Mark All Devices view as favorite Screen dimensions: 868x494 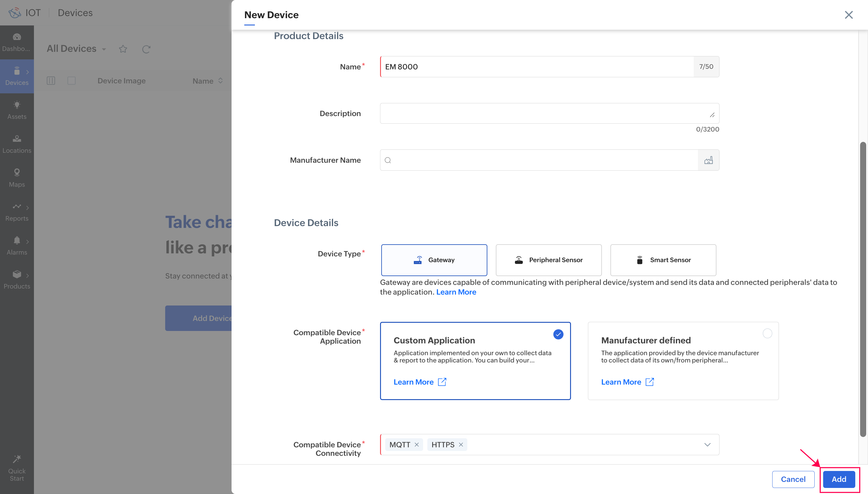coord(123,49)
